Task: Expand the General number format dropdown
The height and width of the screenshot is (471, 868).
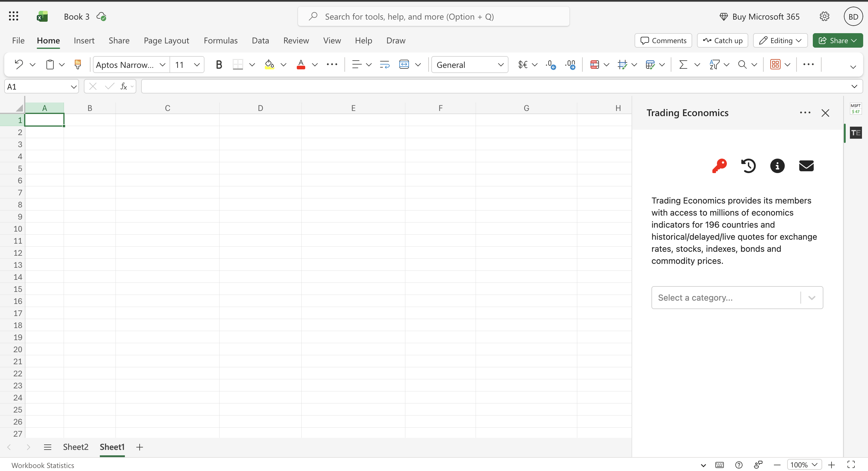Action: coord(501,64)
